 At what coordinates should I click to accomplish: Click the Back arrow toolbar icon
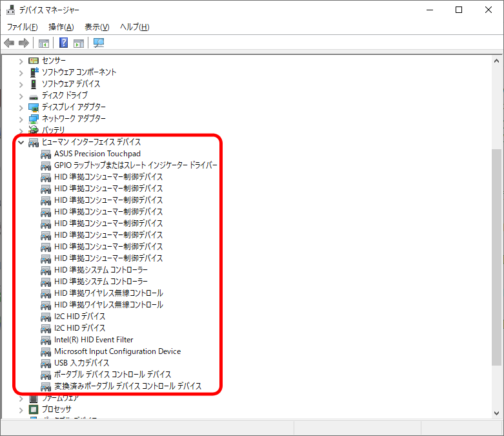pyautogui.click(x=9, y=43)
